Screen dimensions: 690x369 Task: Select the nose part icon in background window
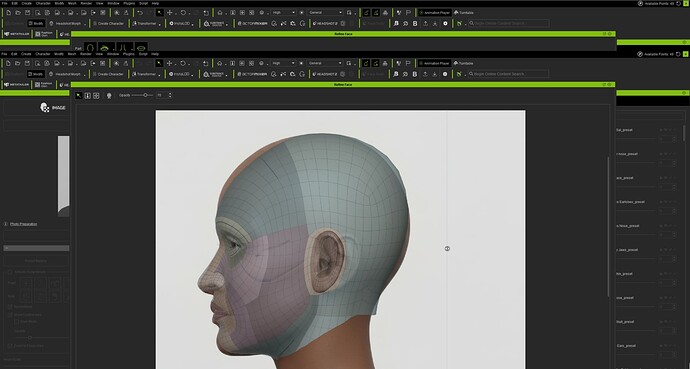[124, 47]
